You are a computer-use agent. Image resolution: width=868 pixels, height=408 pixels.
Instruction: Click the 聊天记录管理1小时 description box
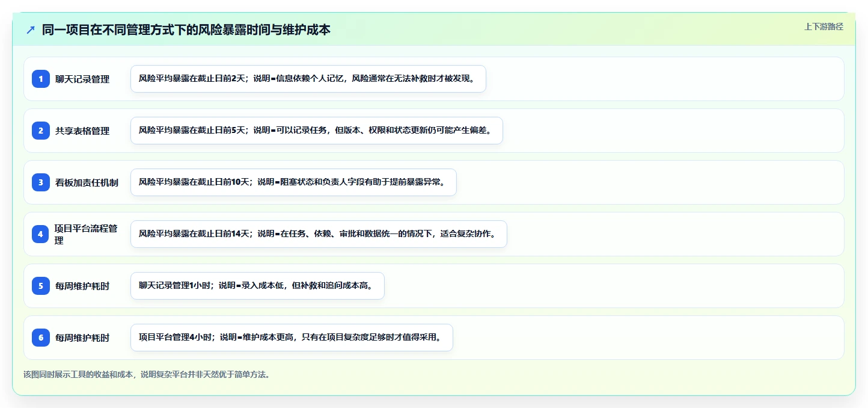[x=257, y=286]
